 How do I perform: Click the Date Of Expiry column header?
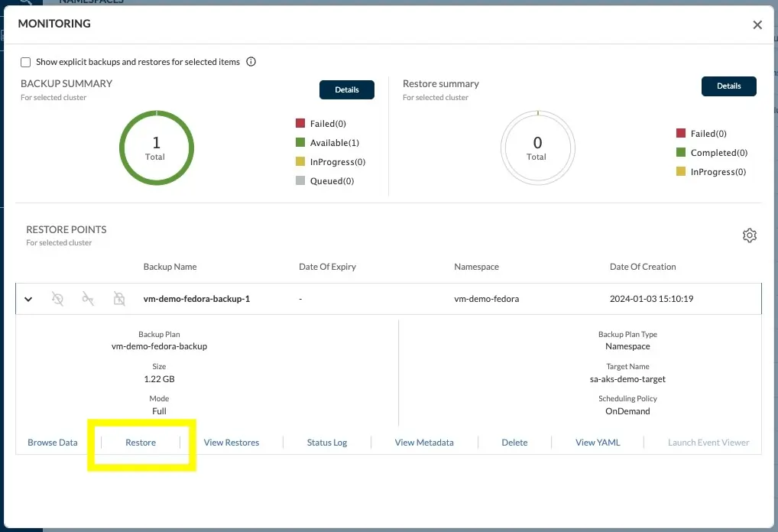(327, 267)
